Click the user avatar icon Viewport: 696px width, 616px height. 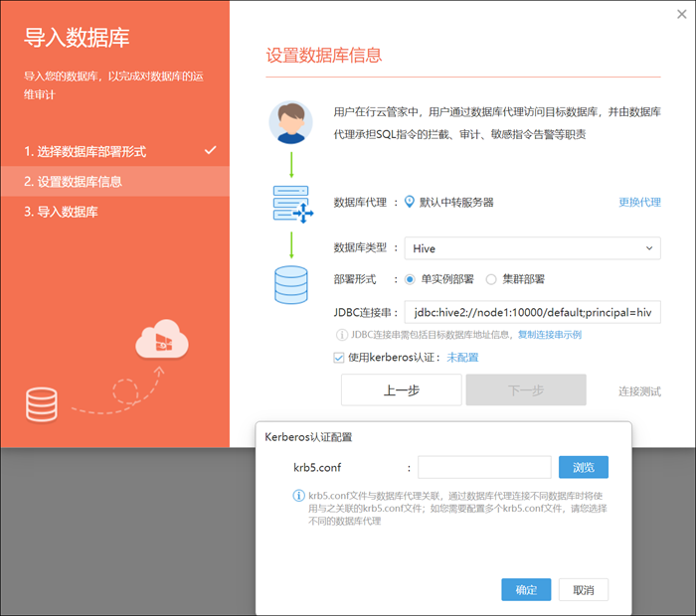point(290,122)
